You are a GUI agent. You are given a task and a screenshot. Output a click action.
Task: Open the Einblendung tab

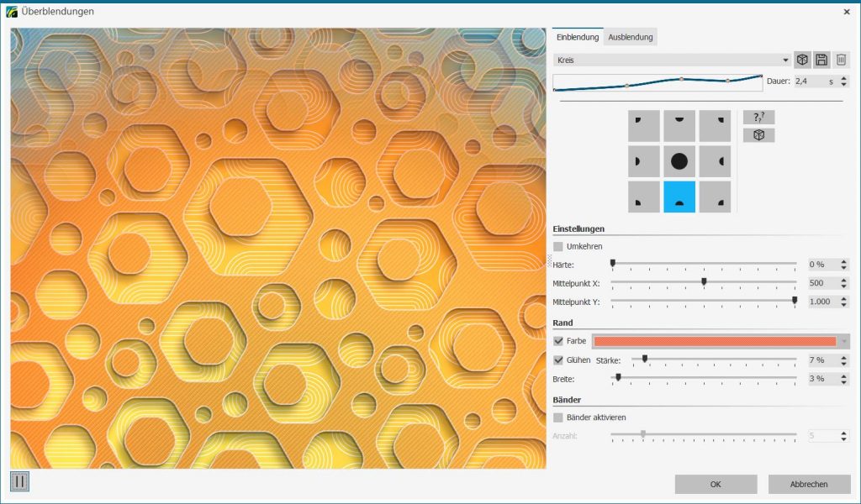tap(578, 37)
